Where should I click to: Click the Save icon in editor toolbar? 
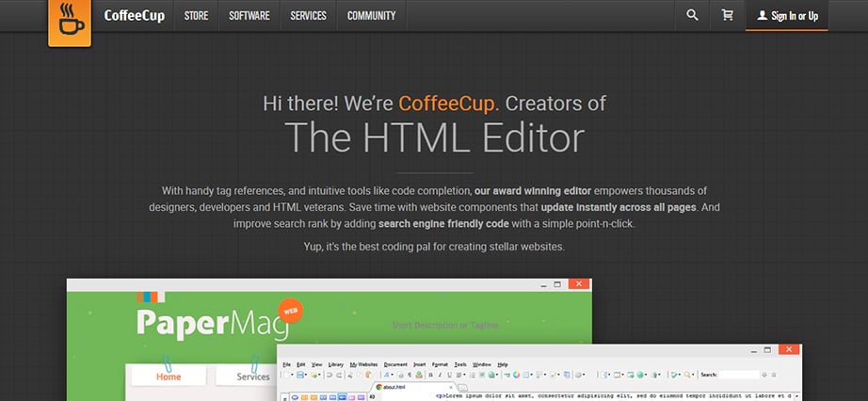[x=300, y=375]
